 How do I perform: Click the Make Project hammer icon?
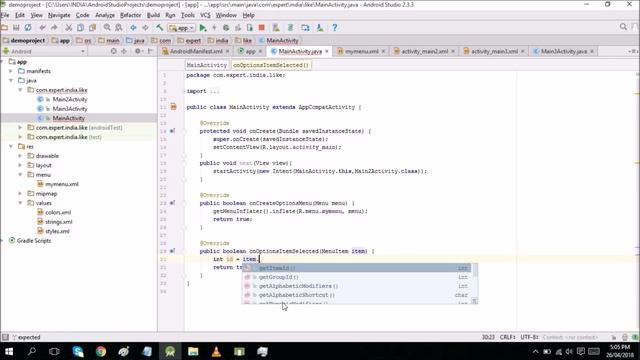160,28
